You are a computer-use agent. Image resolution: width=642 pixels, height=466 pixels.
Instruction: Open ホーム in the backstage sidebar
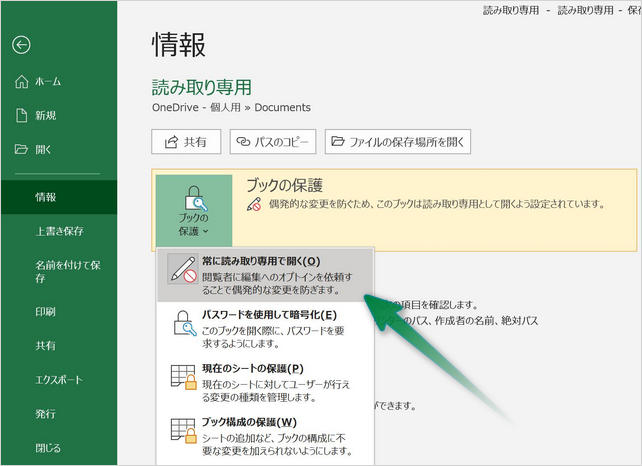(x=59, y=81)
